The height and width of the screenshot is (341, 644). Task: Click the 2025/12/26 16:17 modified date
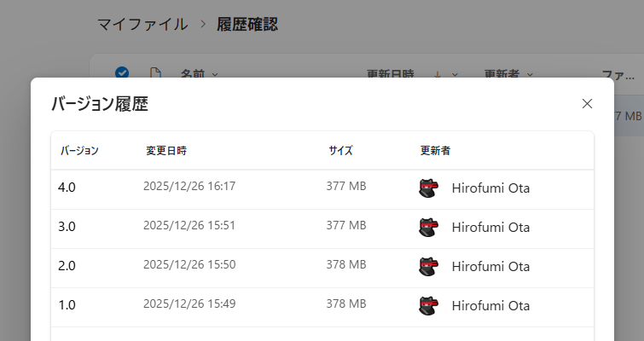[x=189, y=187]
